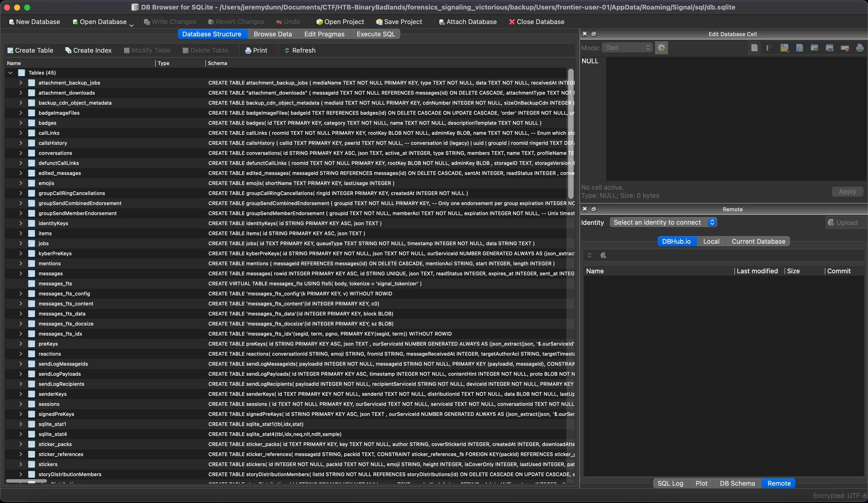Expand the reactions table node
This screenshot has width=868, height=503.
click(21, 354)
